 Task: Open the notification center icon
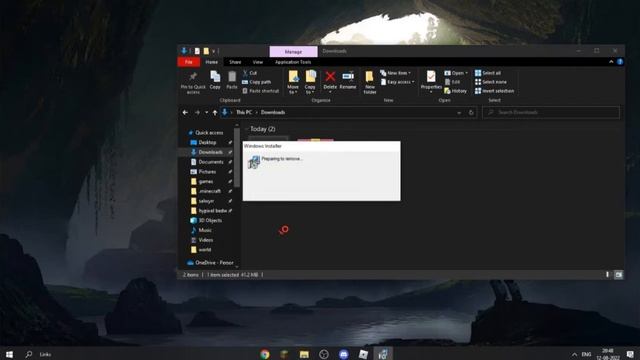pyautogui.click(x=630, y=354)
